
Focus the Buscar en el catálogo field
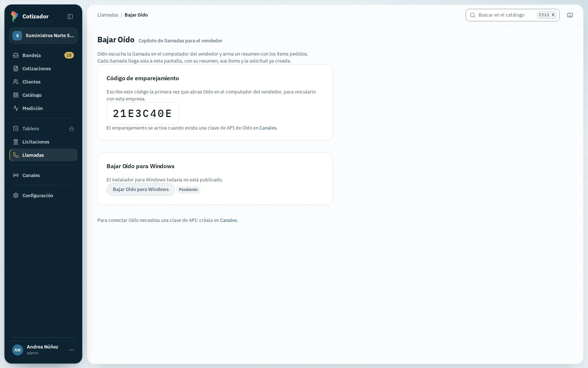click(x=512, y=15)
